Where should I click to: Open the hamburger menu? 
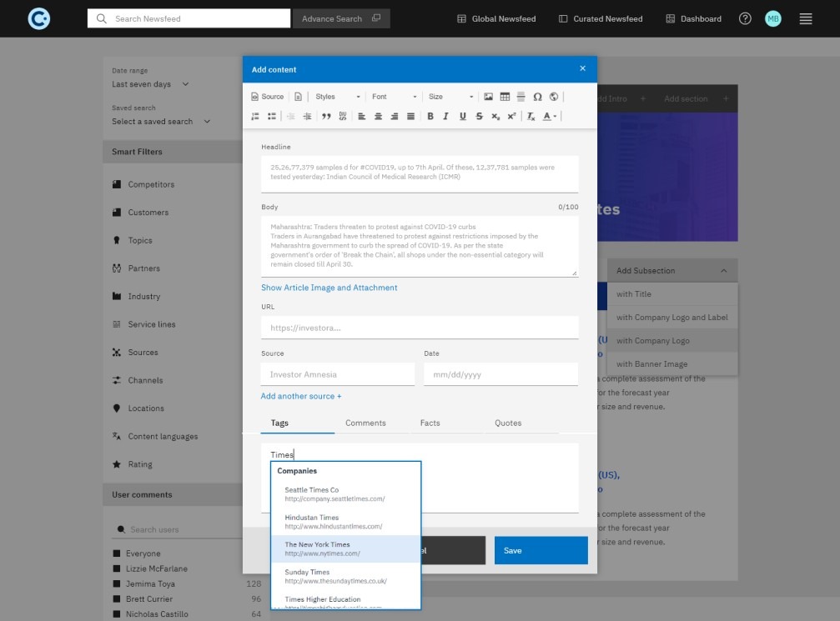coord(806,18)
